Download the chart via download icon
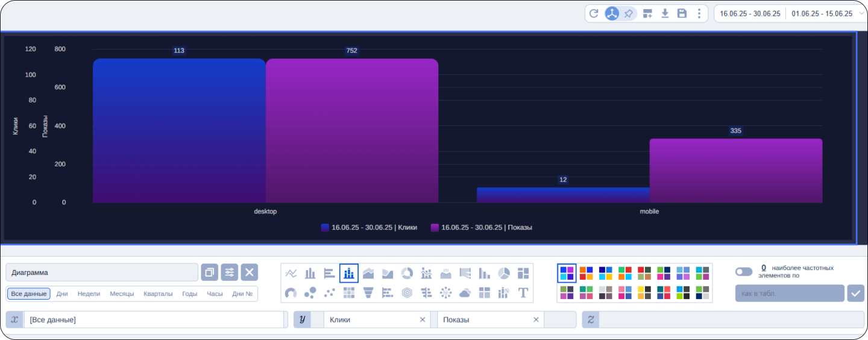 pyautogui.click(x=665, y=13)
